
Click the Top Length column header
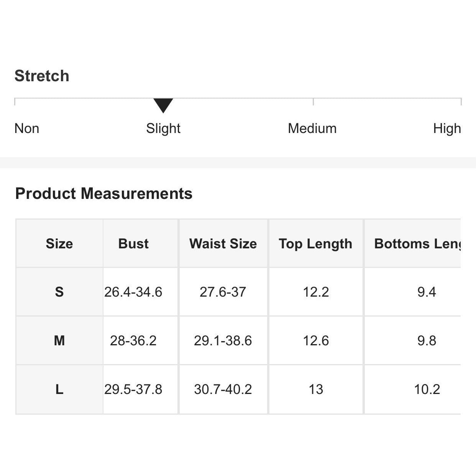tap(315, 244)
